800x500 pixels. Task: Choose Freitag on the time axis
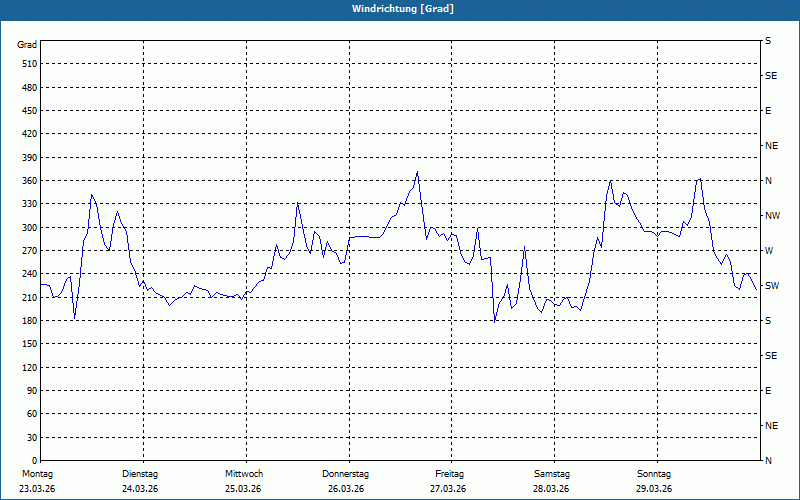click(449, 474)
